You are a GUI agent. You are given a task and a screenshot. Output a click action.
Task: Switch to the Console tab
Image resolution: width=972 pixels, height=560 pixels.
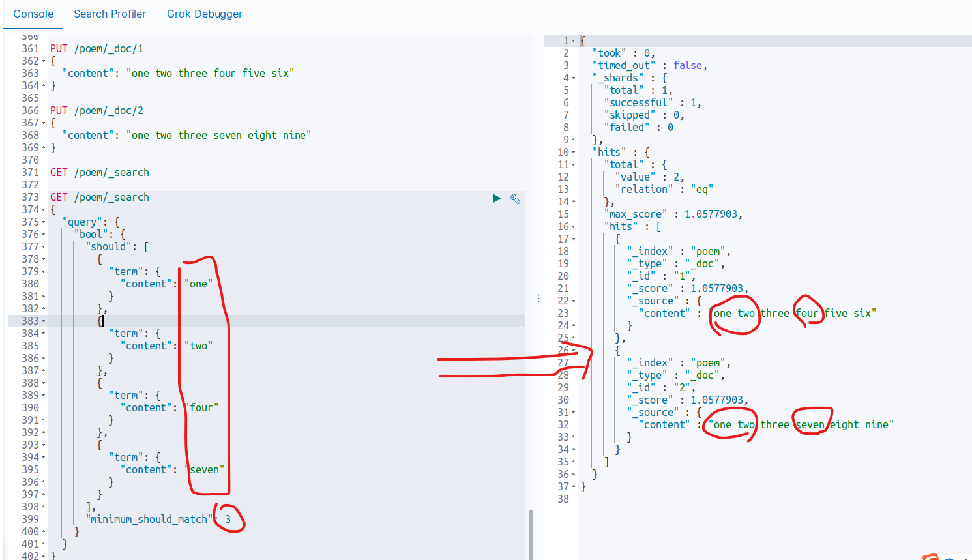point(33,14)
